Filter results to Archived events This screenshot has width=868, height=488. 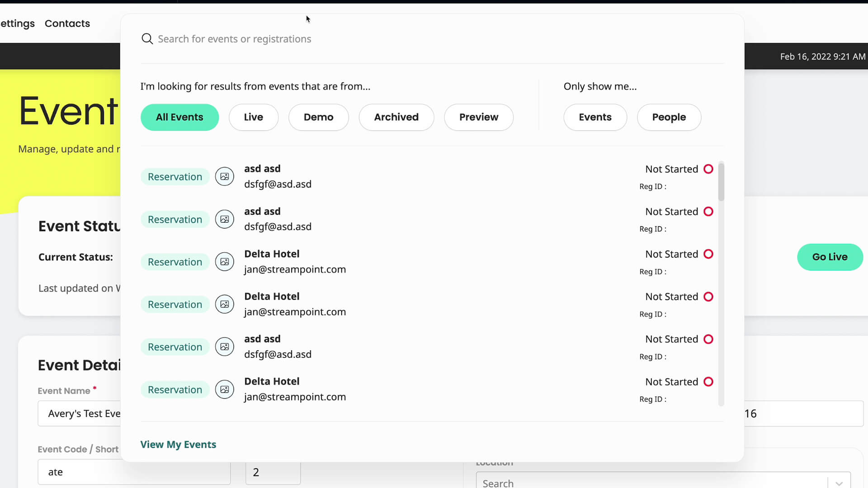point(396,117)
